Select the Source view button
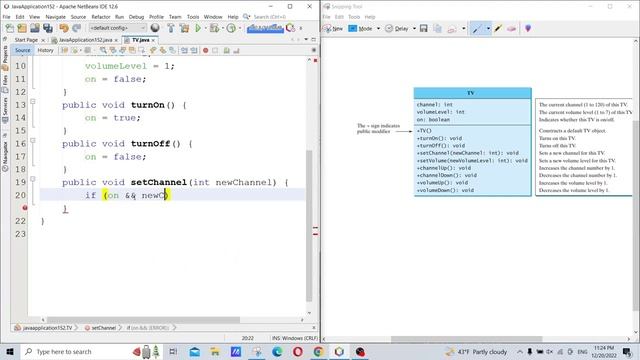The height and width of the screenshot is (360, 640). pos(22,50)
